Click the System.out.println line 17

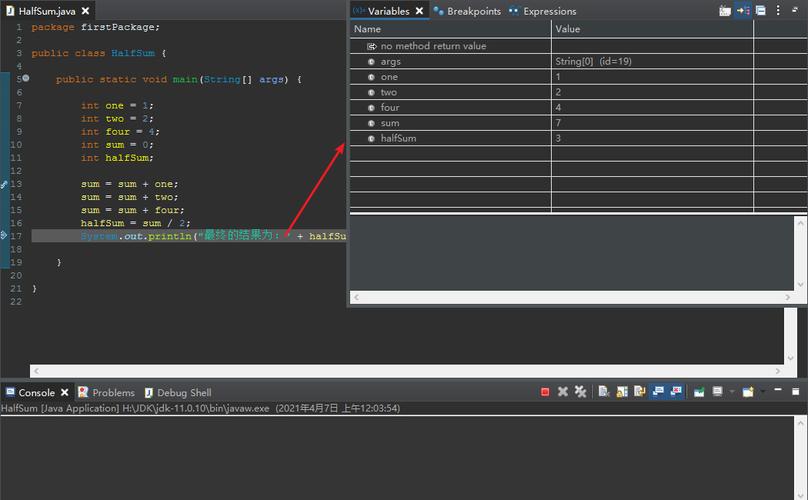pos(189,236)
